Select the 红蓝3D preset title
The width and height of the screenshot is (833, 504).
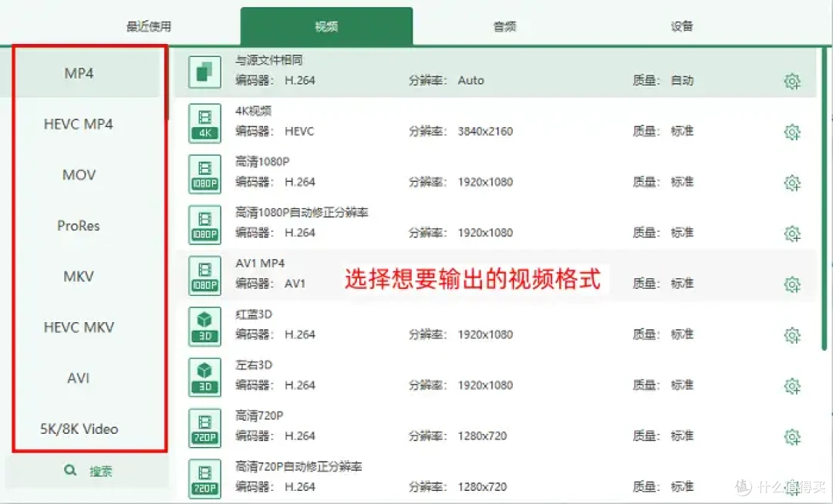(254, 314)
